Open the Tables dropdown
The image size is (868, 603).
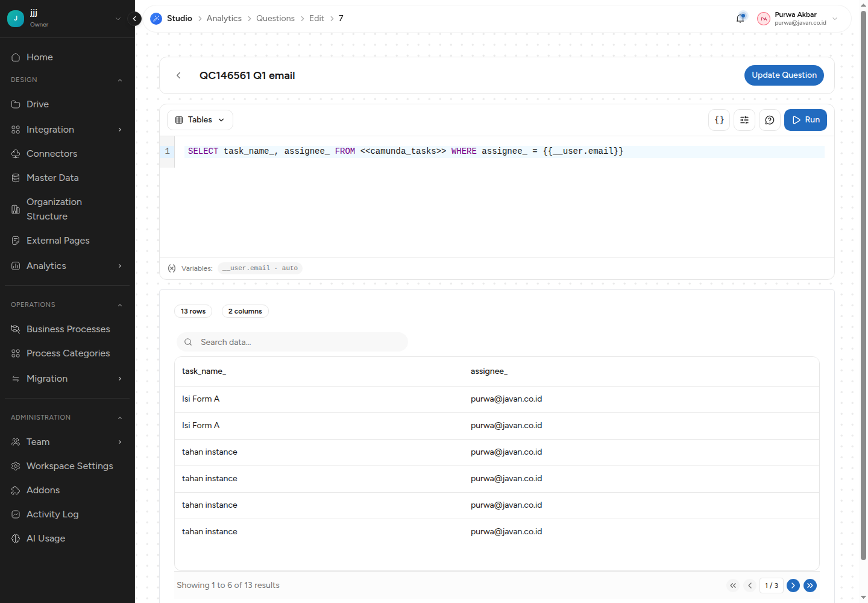click(x=200, y=120)
